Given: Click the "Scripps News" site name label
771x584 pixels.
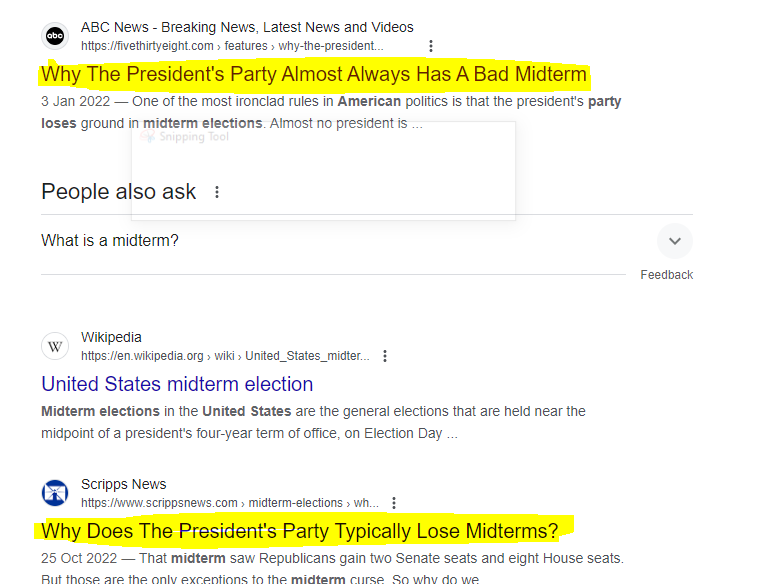Looking at the screenshot, I should [124, 485].
